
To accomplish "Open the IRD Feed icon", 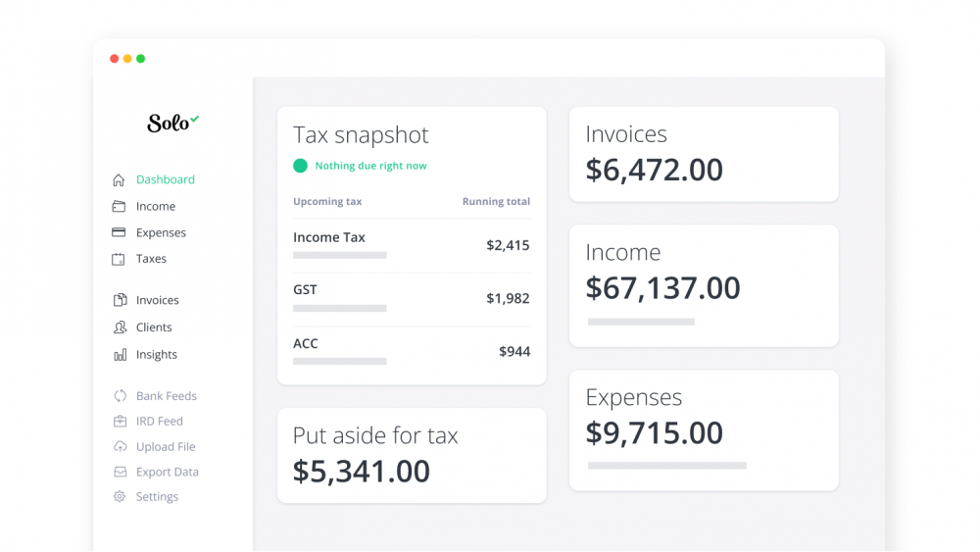I will [x=120, y=422].
